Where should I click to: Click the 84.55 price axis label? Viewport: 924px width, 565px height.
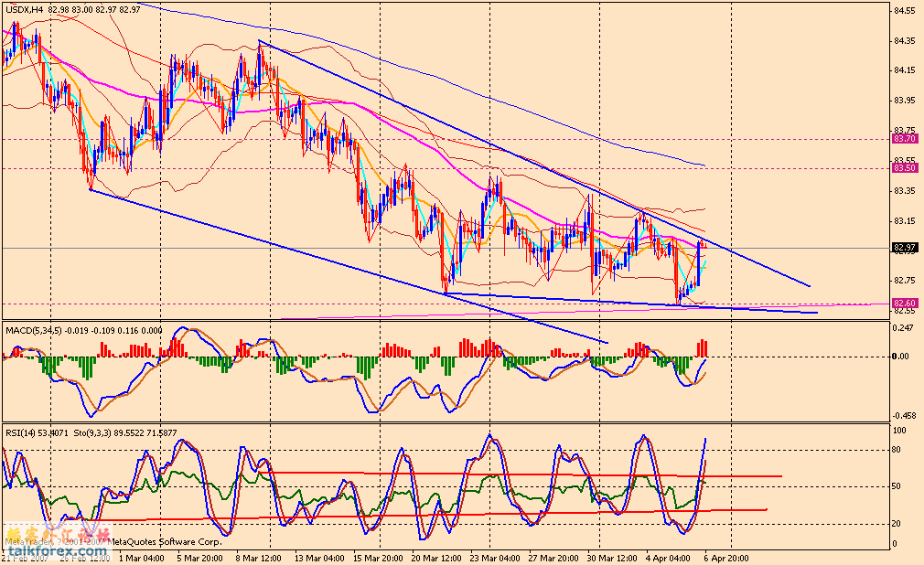point(905,11)
